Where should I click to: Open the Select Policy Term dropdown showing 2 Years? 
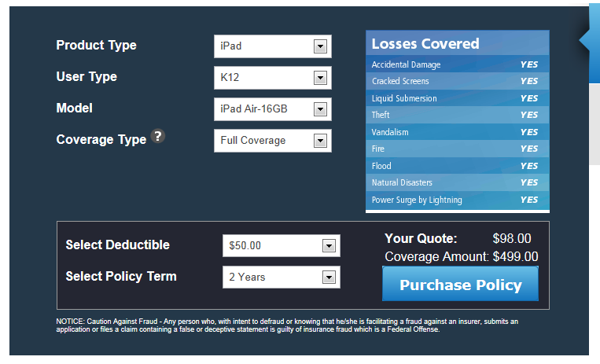[282, 277]
